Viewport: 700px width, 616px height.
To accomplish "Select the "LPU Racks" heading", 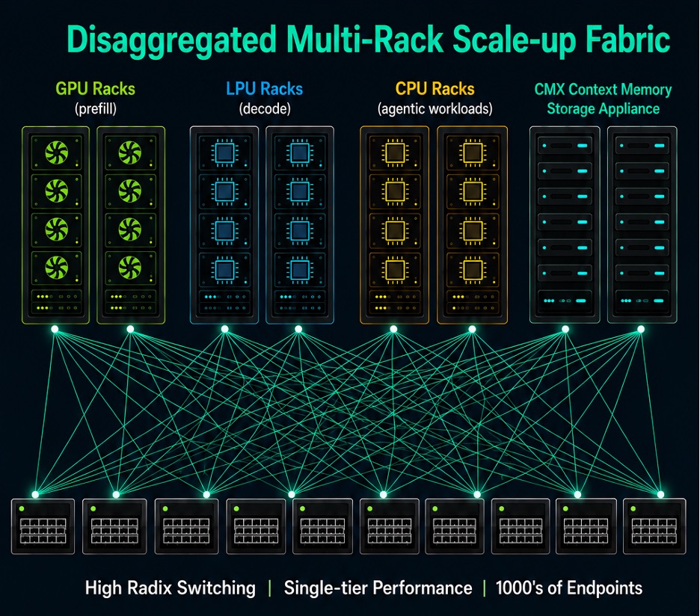I will click(x=264, y=89).
